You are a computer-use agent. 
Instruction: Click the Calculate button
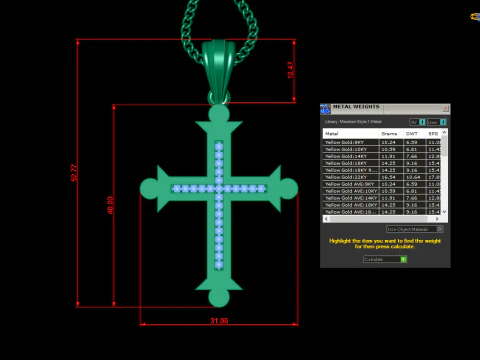click(385, 259)
